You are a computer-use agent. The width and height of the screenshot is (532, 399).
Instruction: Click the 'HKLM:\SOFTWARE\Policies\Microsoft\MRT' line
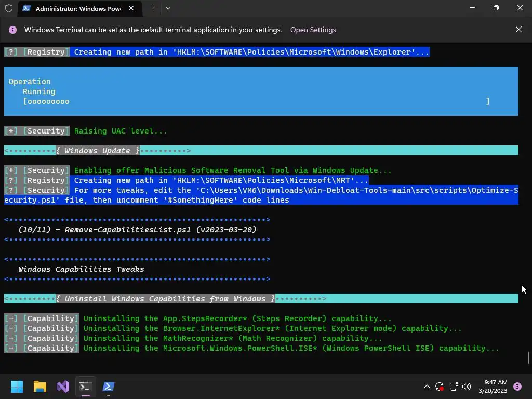[221, 180]
